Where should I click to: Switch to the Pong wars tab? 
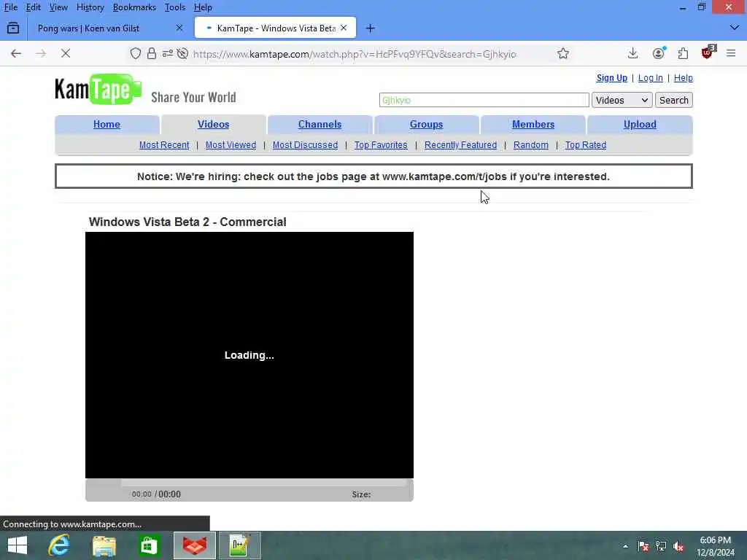coord(88,28)
